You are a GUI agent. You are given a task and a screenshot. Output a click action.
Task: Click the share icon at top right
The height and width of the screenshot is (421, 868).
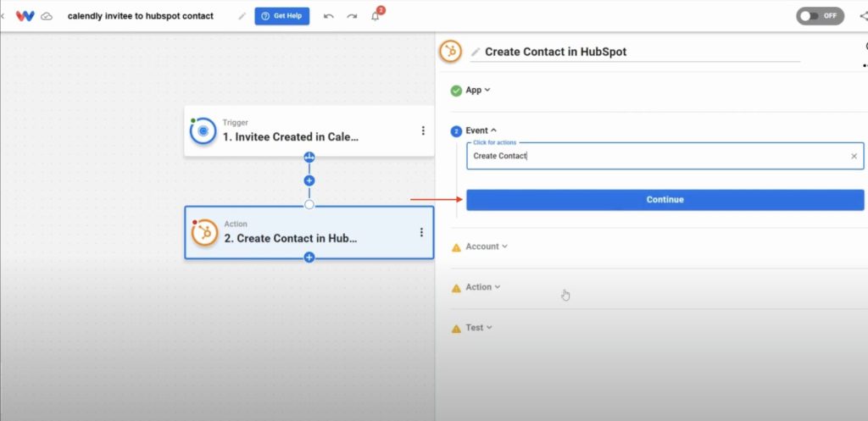[x=864, y=16]
